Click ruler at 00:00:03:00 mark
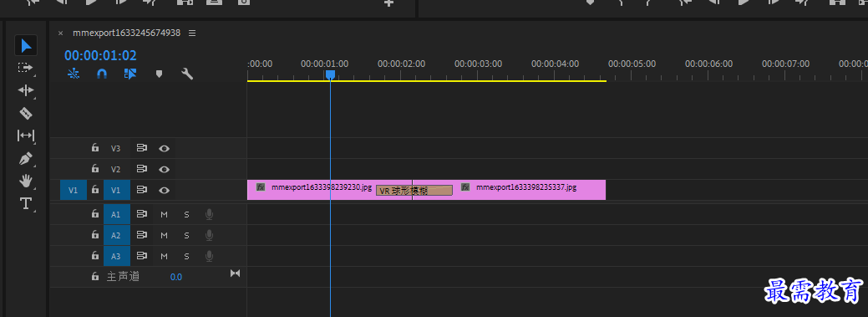Screen dimensions: 868x317 click(x=479, y=64)
